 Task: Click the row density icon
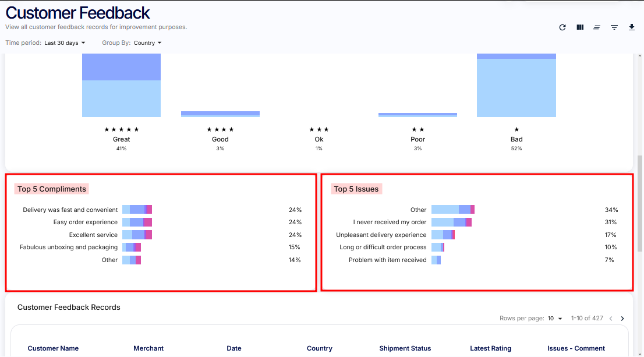(x=597, y=27)
